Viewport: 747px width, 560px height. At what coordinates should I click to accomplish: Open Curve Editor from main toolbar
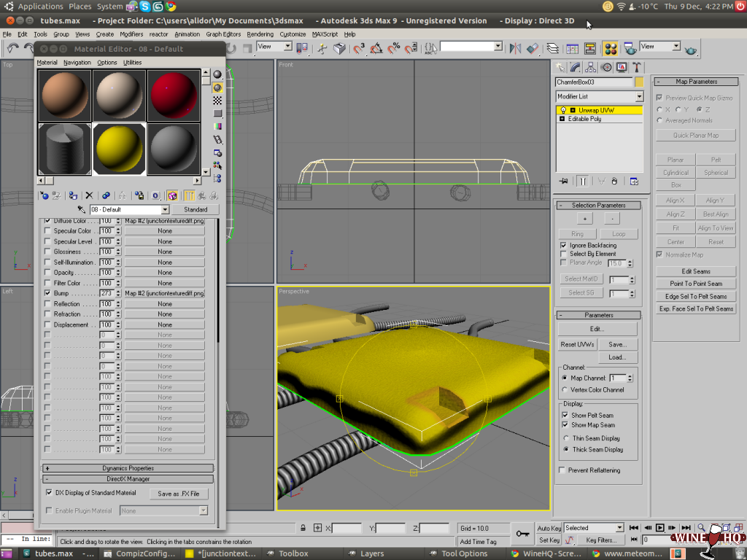(x=573, y=48)
